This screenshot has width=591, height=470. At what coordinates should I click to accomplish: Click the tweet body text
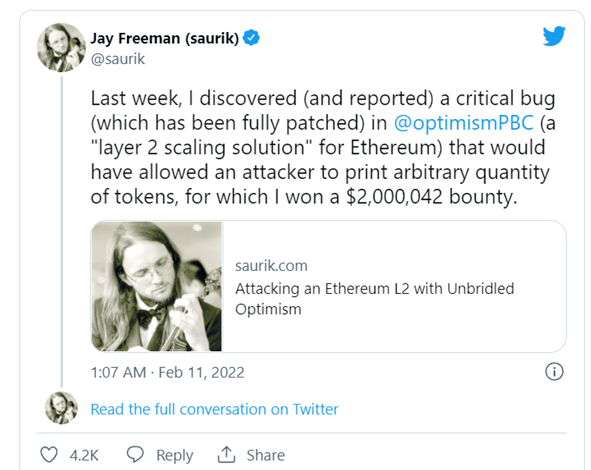323,147
